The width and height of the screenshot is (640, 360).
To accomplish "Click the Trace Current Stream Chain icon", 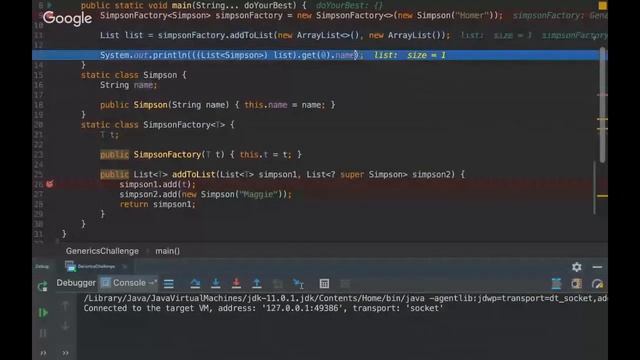I will [345, 284].
